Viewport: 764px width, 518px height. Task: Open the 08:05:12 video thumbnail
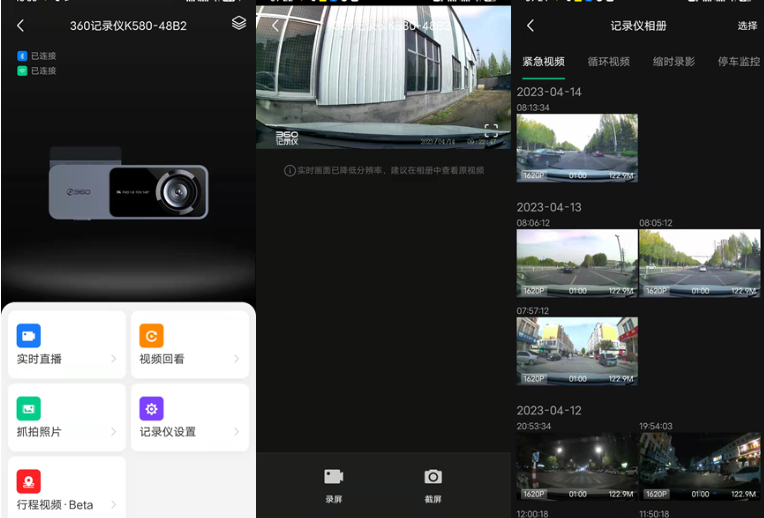[x=700, y=263]
